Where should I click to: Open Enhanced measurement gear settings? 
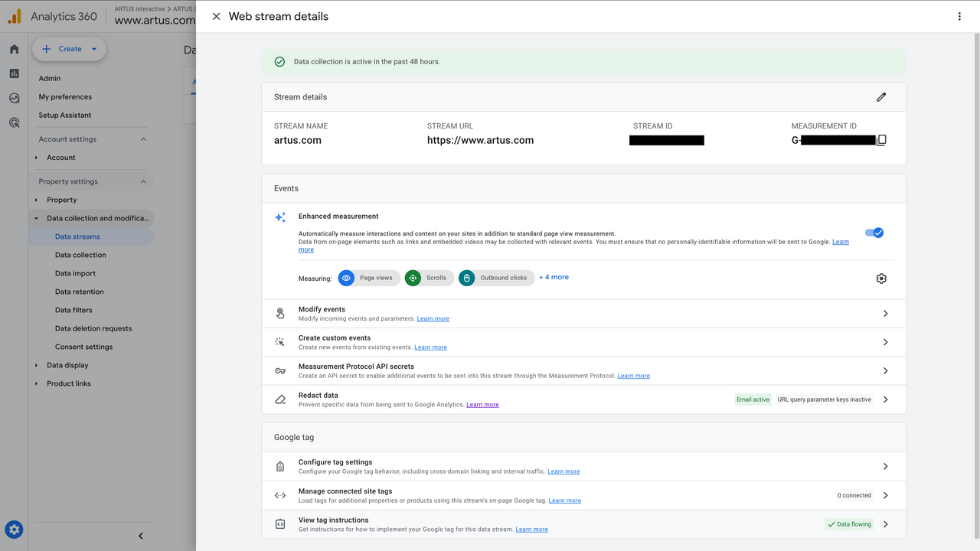[881, 279]
